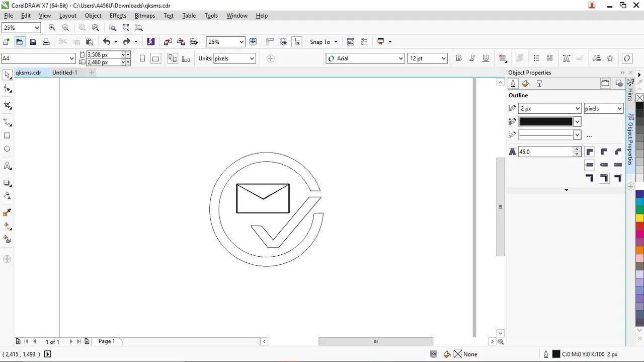Toggle Italic text formatting
Image resolution: width=644 pixels, height=362 pixels.
(x=472, y=58)
